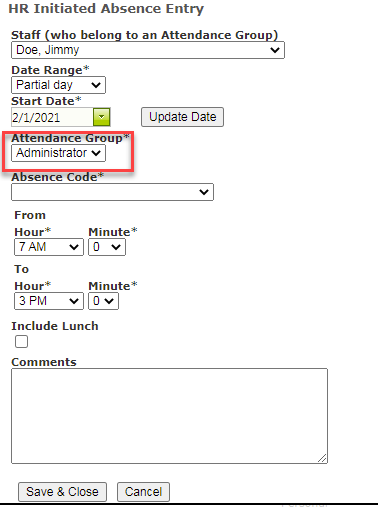This screenshot has height=509, width=378.
Task: Open the From Minute dropdown
Action: click(x=107, y=247)
